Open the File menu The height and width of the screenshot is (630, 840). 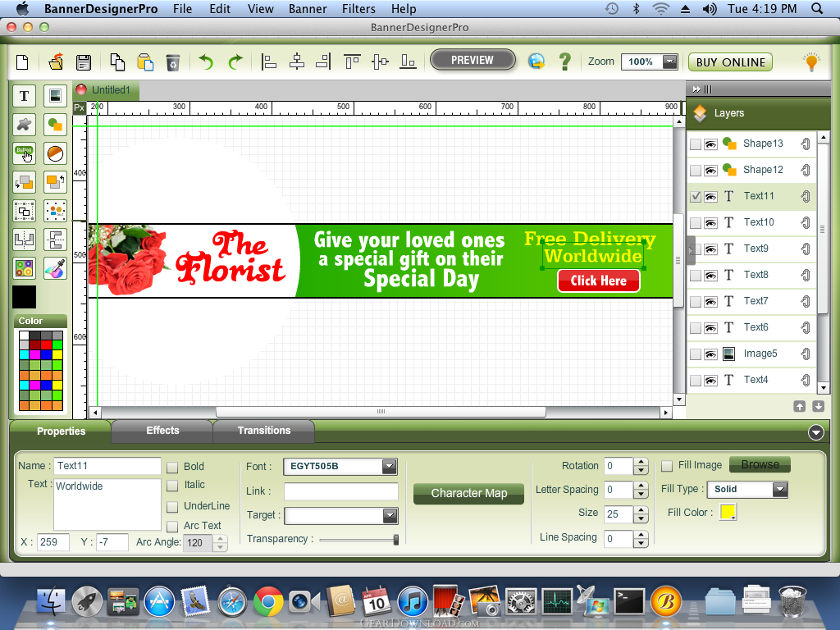click(183, 9)
